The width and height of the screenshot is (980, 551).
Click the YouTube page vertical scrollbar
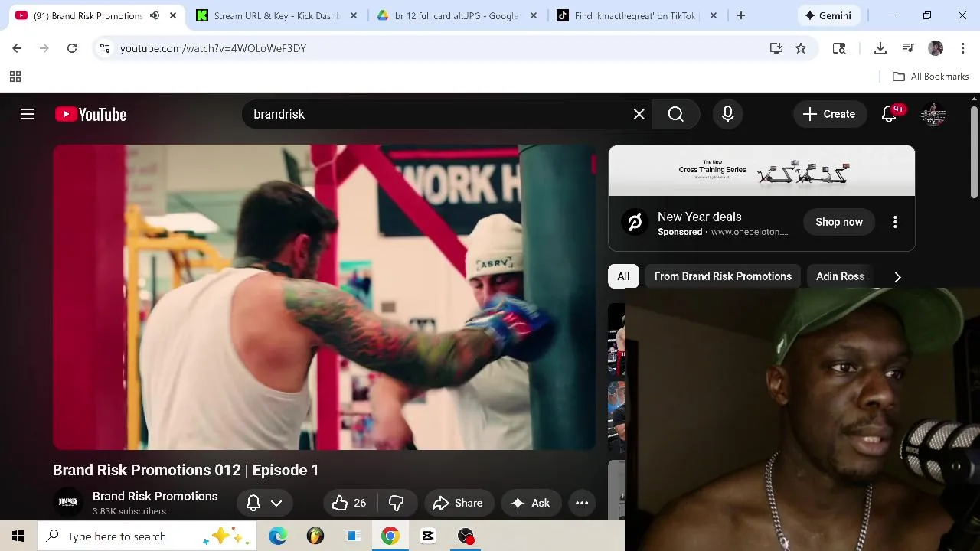974,153
